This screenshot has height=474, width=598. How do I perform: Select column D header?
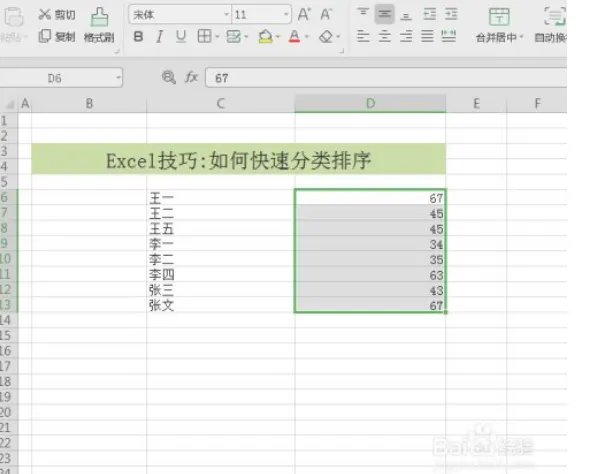(370, 103)
